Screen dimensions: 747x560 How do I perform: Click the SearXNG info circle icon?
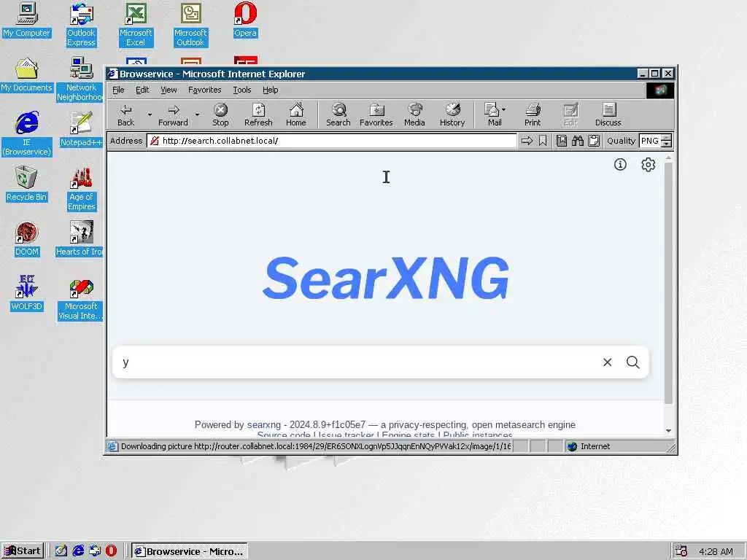point(620,165)
